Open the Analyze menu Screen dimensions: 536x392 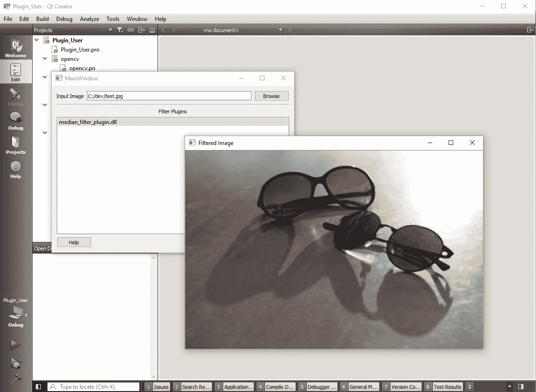[89, 19]
